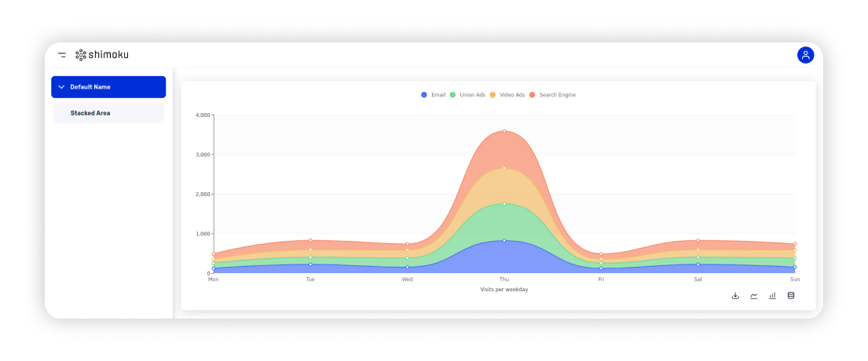This screenshot has height=361, width=868.
Task: Switch chart to bar view
Action: (772, 296)
